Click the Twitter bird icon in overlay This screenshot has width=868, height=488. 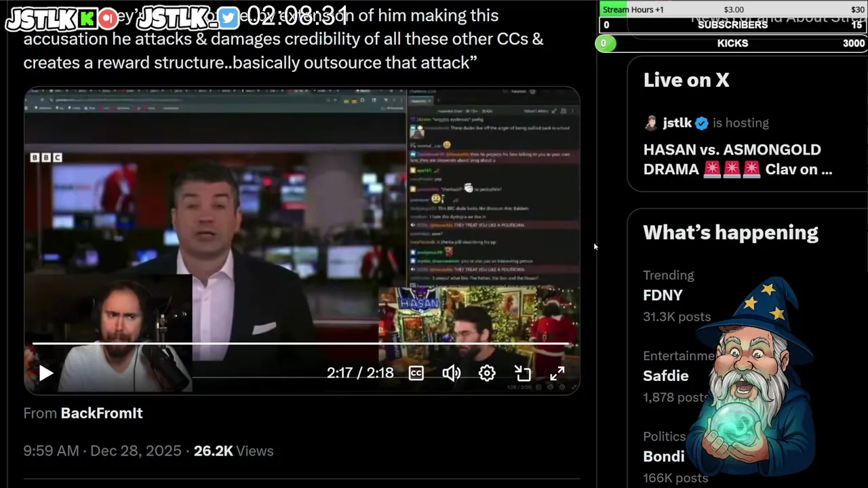point(229,18)
